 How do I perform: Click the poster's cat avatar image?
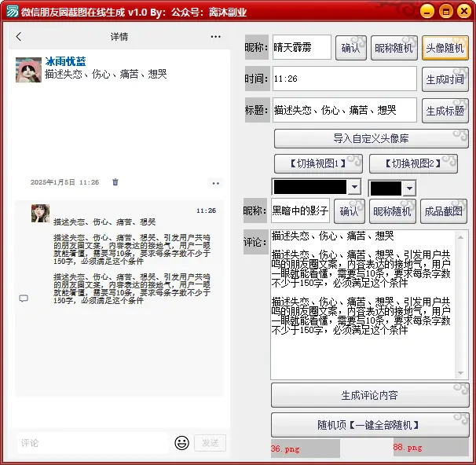click(29, 69)
